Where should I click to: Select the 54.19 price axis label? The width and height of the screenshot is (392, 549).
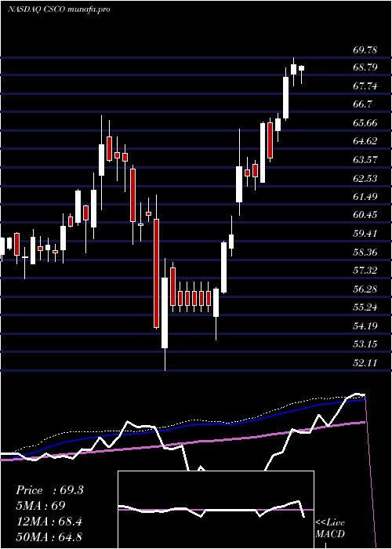pyautogui.click(x=365, y=325)
